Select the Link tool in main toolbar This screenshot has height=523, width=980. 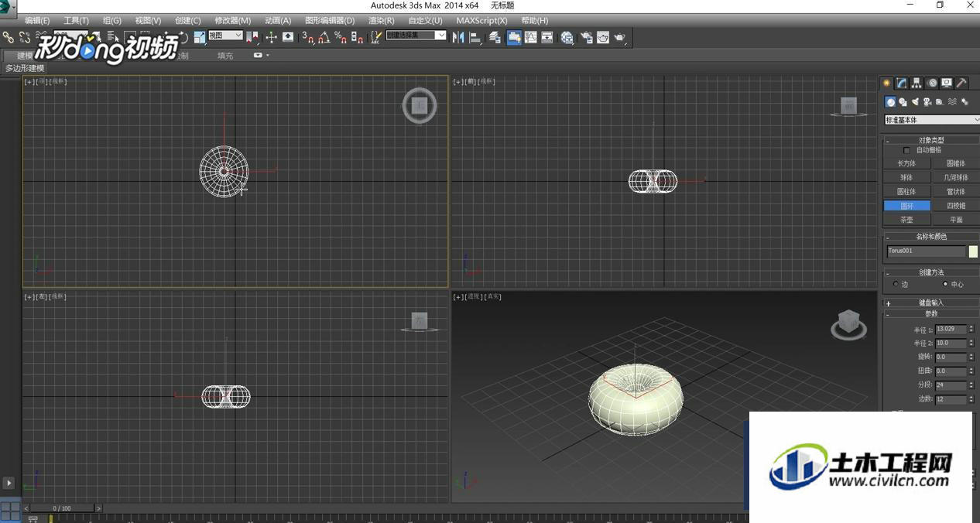point(8,36)
